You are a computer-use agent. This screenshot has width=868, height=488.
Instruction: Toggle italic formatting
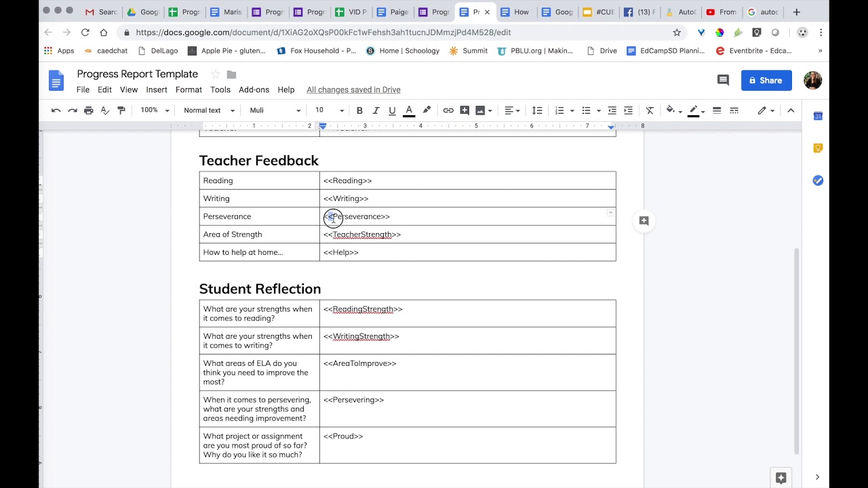(x=376, y=110)
